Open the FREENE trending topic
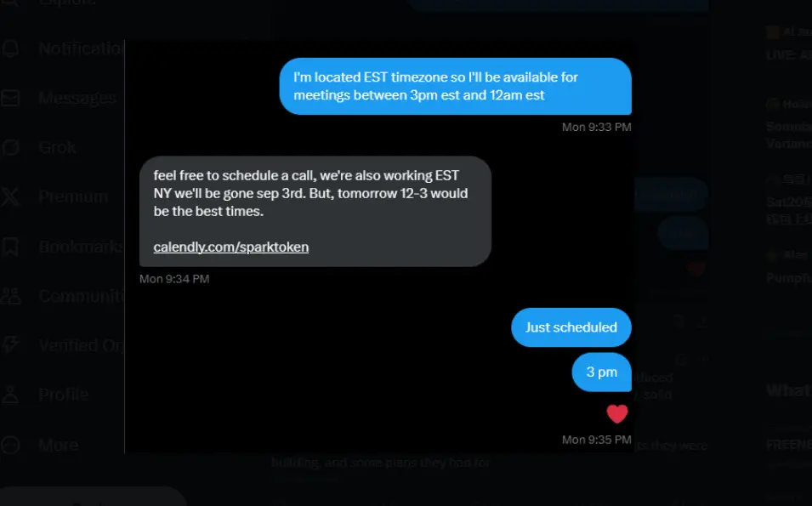This screenshot has width=812, height=506. click(x=788, y=445)
